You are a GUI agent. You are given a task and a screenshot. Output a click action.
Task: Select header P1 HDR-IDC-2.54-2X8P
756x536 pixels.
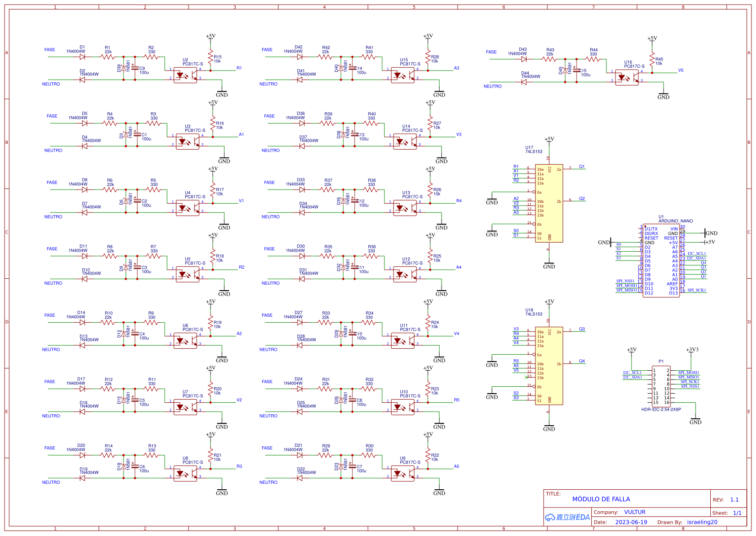tap(660, 386)
